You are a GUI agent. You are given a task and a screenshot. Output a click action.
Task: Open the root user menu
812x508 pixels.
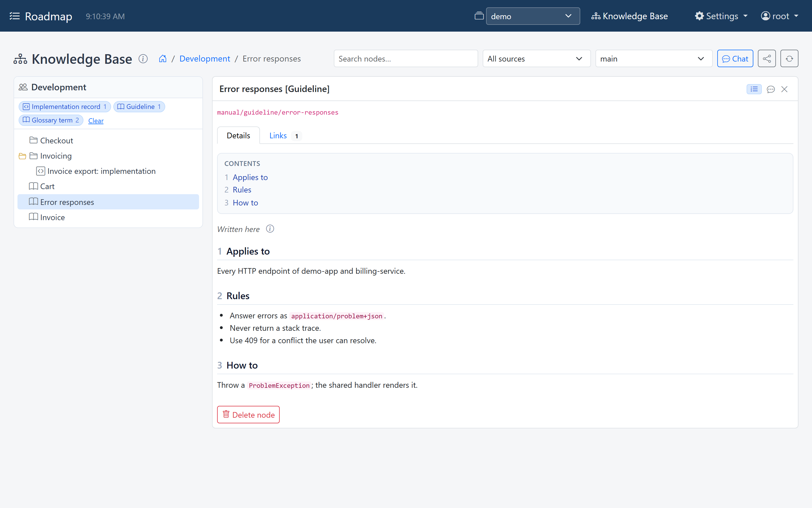pos(780,16)
